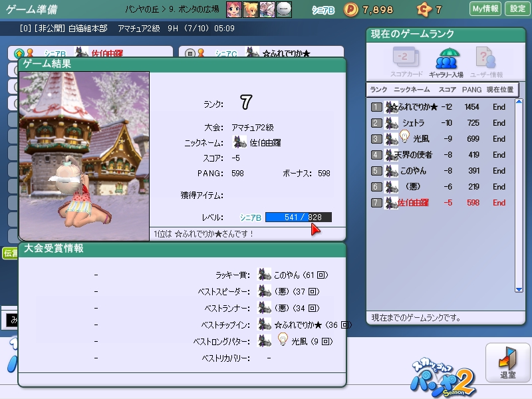Select rank 5 row このやん
532x399 pixels.
(441, 171)
